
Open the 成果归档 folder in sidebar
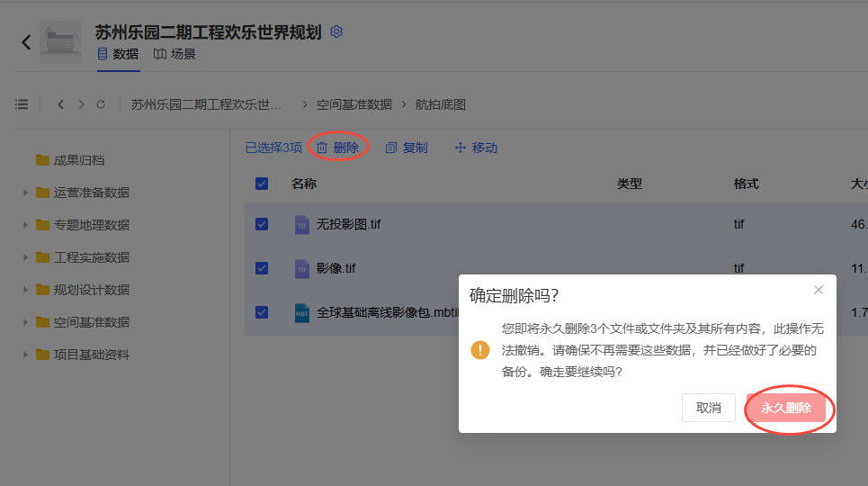pos(78,160)
